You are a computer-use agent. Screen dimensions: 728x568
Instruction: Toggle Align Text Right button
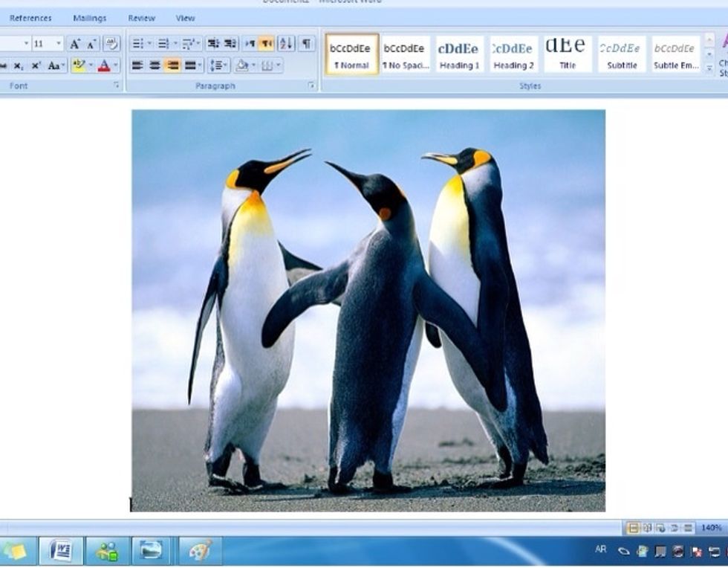[x=172, y=66]
